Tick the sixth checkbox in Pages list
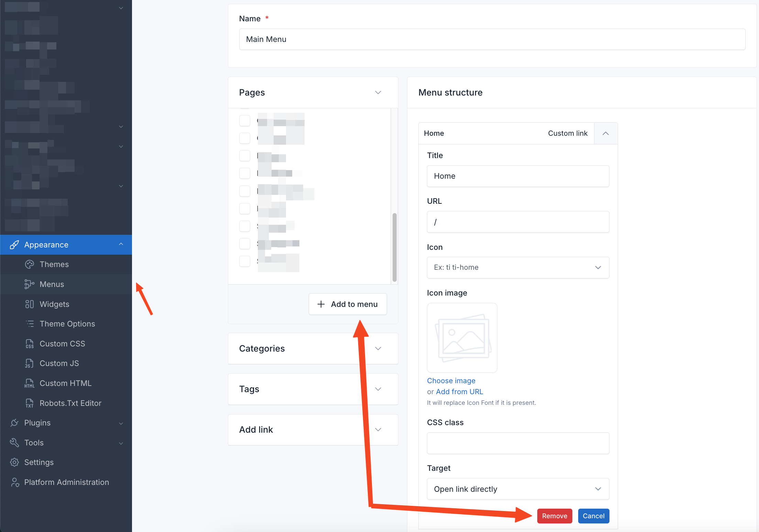This screenshot has width=759, height=532. 245,208
